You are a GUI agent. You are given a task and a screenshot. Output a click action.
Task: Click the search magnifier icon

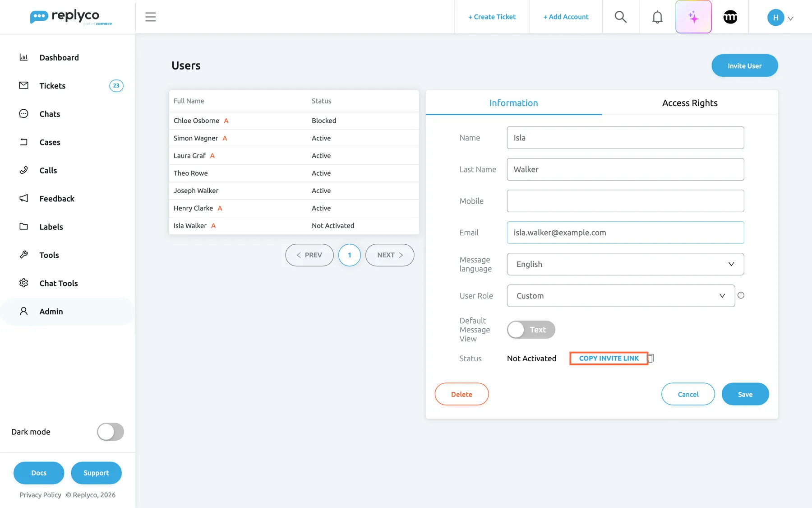pos(621,17)
